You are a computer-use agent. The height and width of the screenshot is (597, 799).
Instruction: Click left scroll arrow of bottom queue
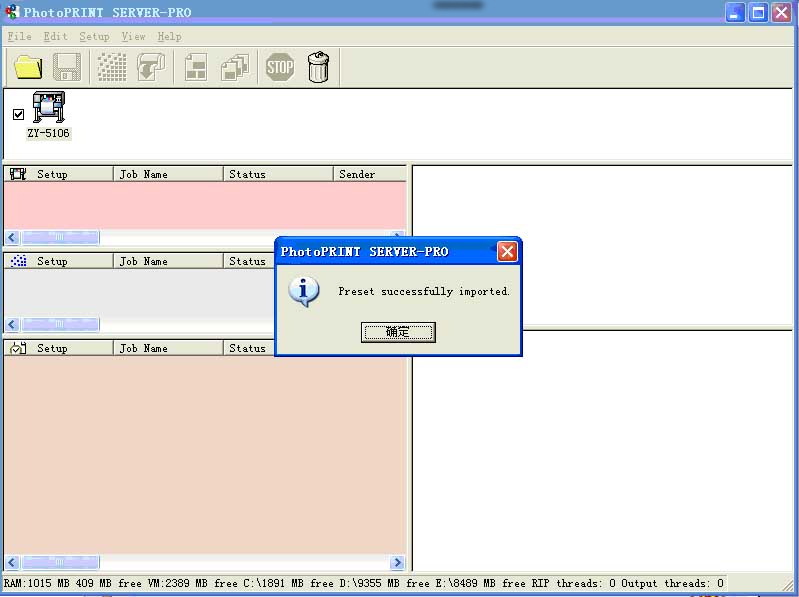click(12, 562)
